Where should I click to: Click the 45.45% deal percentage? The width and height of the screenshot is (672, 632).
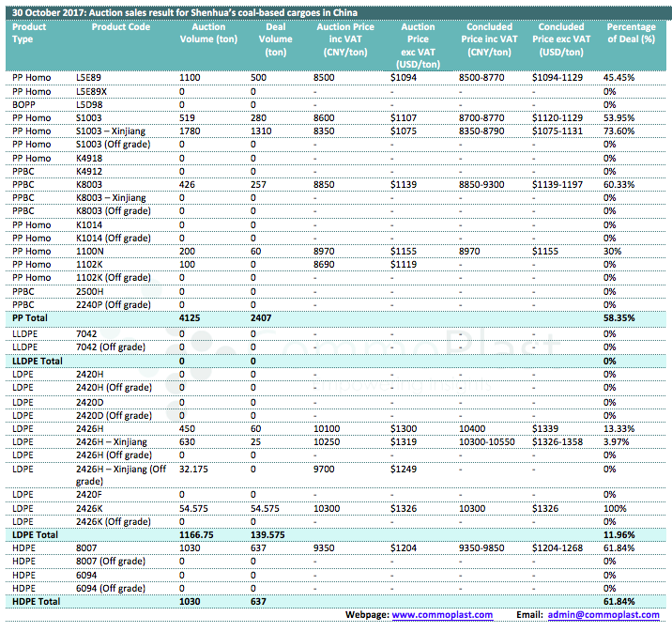[619, 78]
